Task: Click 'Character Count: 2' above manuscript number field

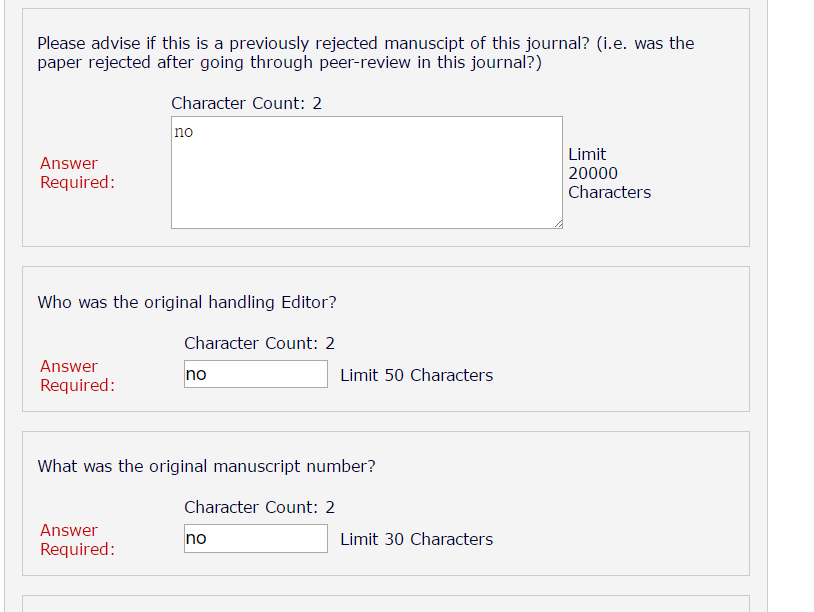Action: (259, 507)
